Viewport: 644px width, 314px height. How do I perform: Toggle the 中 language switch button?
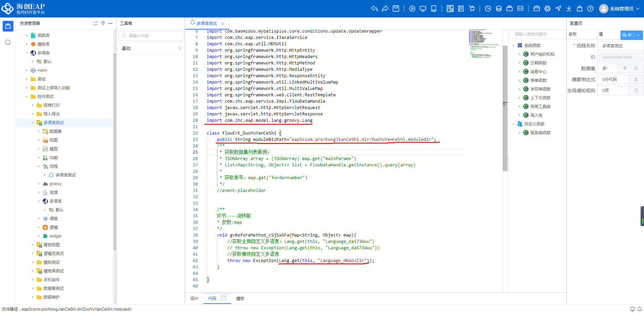tap(627, 35)
